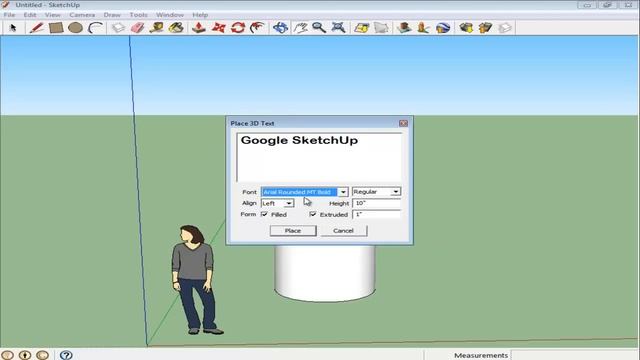Click the third round status bar icon

[42, 355]
